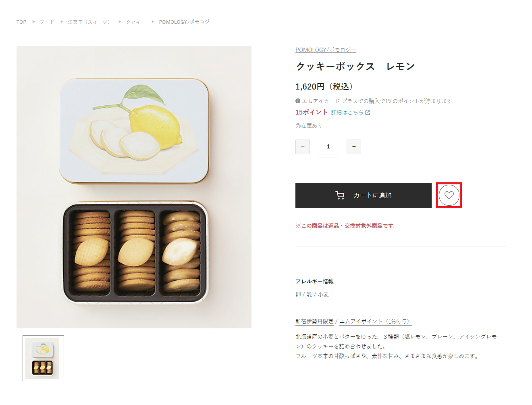Image resolution: width=532 pixels, height=405 pixels.
Task: Open 洋菓子（スイーツ）breadcrumb link
Action: click(x=89, y=22)
